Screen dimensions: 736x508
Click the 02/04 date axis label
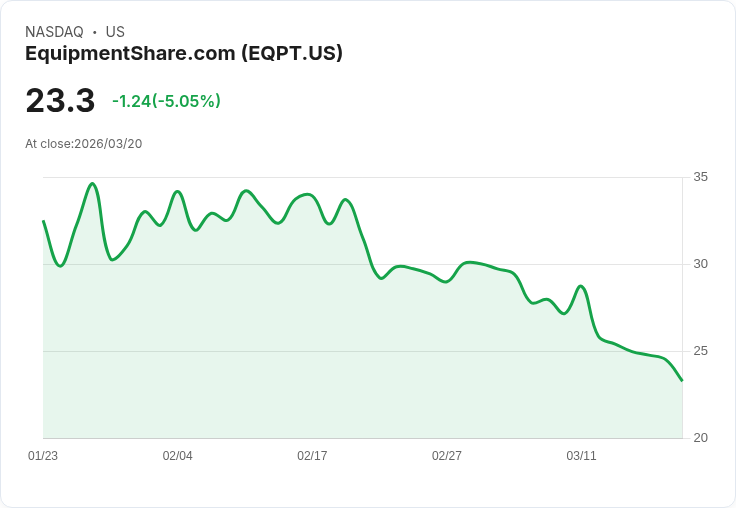177,455
